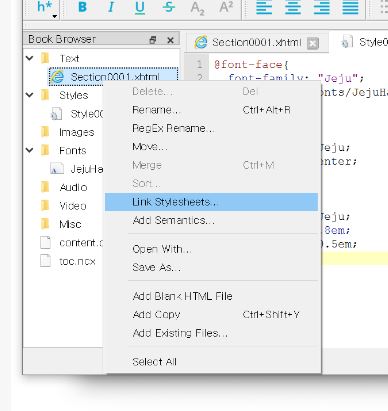This screenshot has width=388, height=411.
Task: Select the JejuHa font file
Action: coord(77,169)
